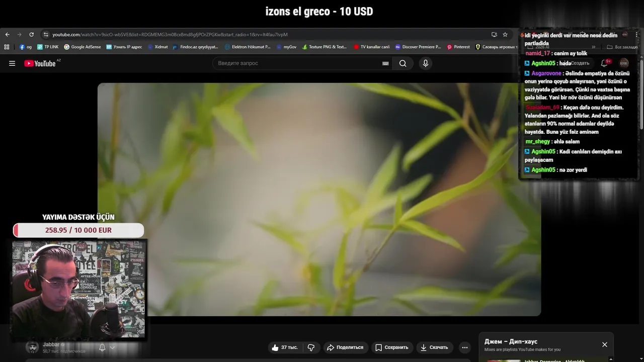
Task: Click the streamer webcam overlay
Action: [78, 290]
